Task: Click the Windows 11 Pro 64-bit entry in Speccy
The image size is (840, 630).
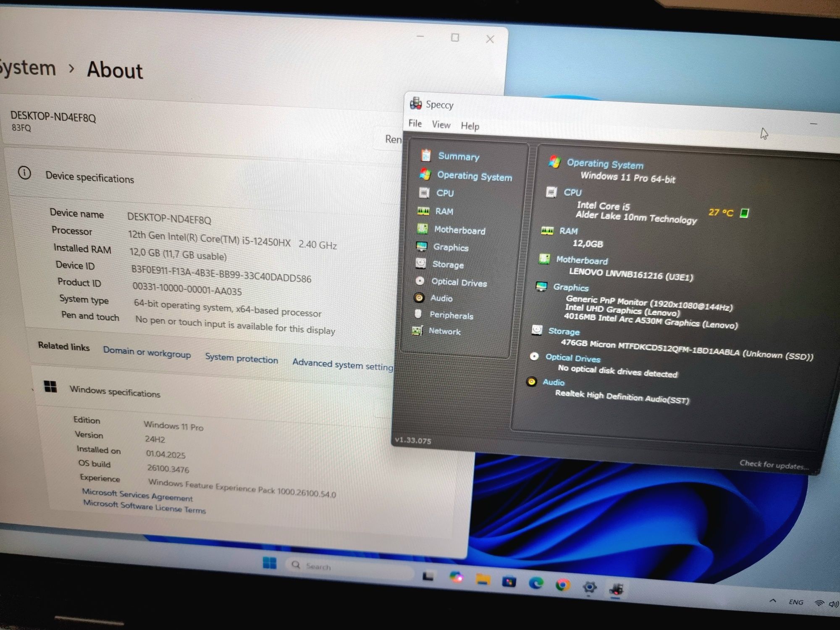Action: click(628, 178)
